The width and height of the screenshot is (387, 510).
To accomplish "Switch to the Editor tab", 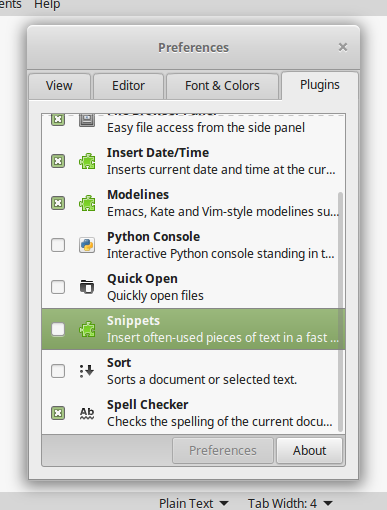I will coord(128,86).
